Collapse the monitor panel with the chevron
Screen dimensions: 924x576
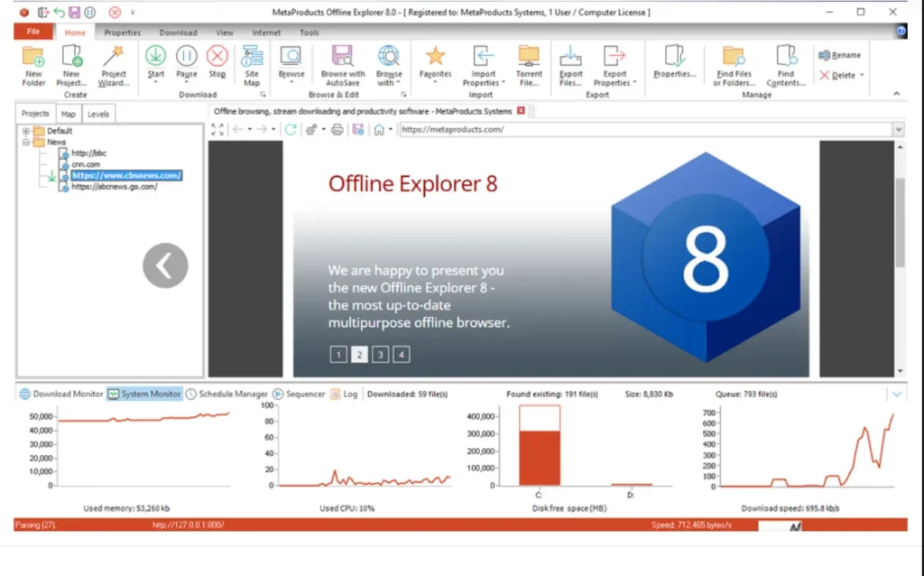coord(896,394)
